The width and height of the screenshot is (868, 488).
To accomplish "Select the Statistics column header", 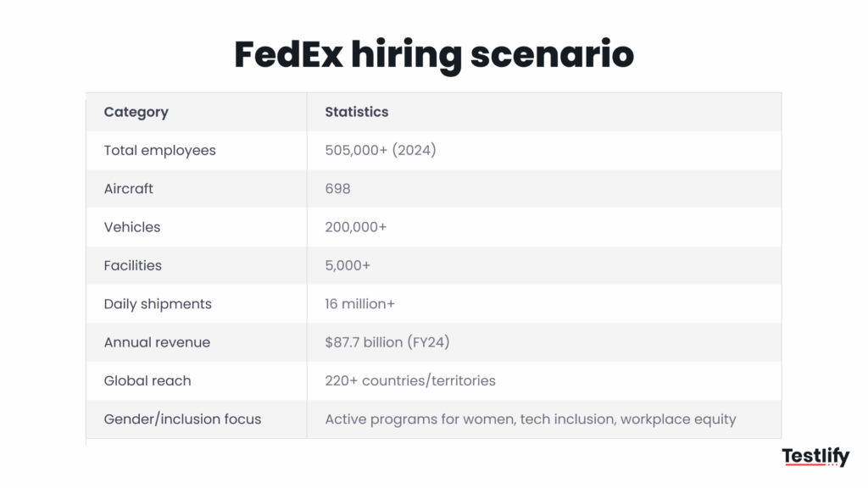I will coord(357,112).
